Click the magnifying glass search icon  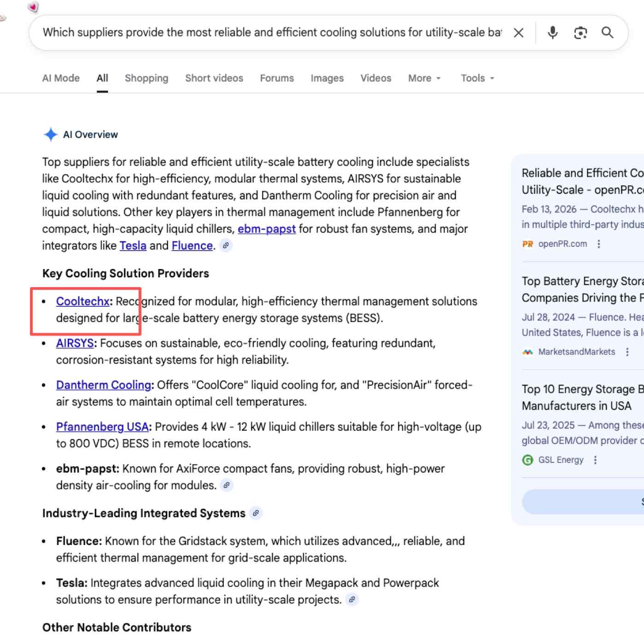(607, 33)
